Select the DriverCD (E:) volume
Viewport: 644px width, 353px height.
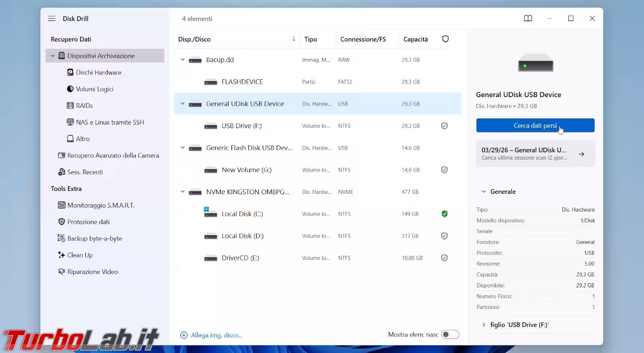[318, 258]
